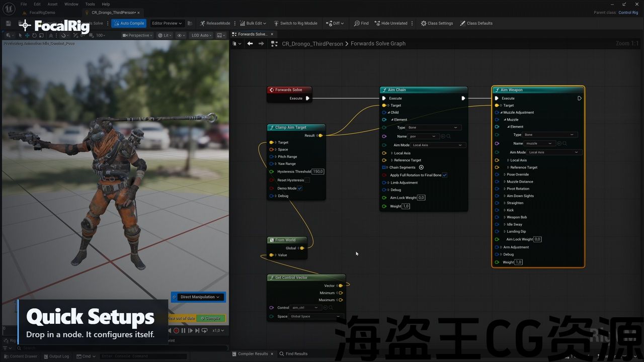
Task: Pause the animation preview playback
Action: [x=183, y=330]
